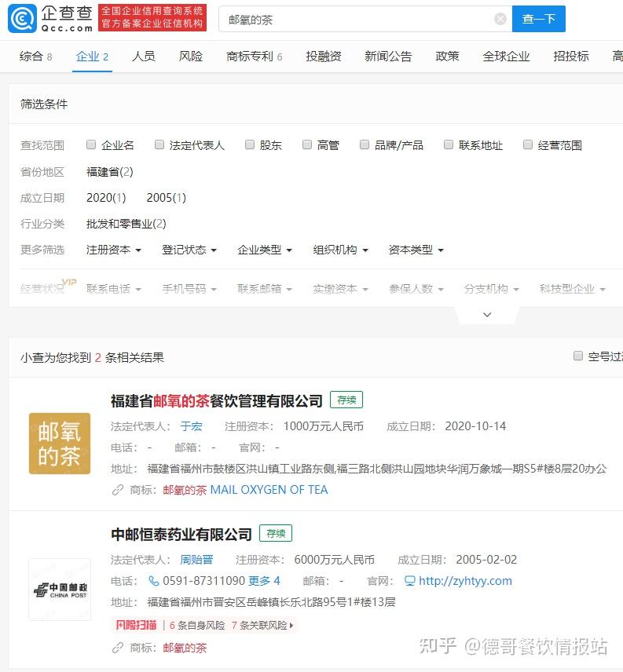Open the 6 条自身风险 link
The width and height of the screenshot is (623, 672).
click(x=197, y=625)
